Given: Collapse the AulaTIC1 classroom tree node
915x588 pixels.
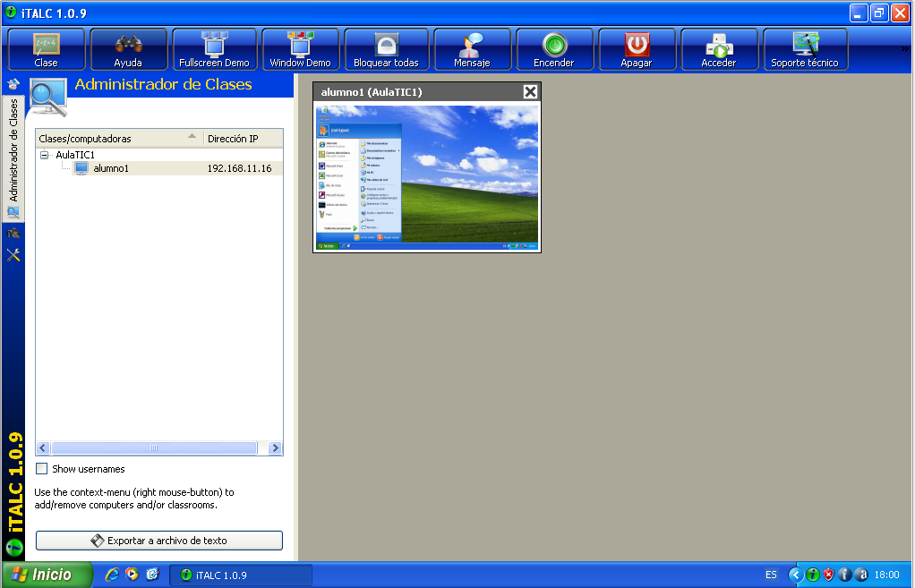Looking at the screenshot, I should pyautogui.click(x=45, y=156).
